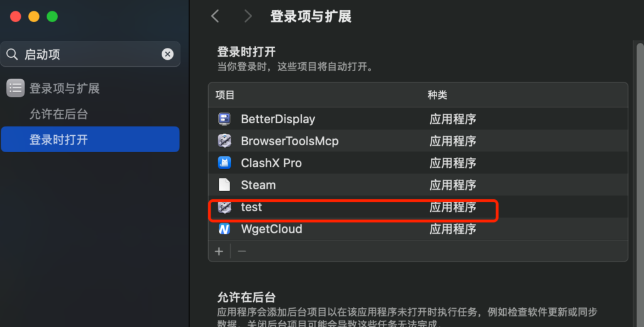
Task: Click the vertical scrollbar on the right
Action: click(640, 184)
